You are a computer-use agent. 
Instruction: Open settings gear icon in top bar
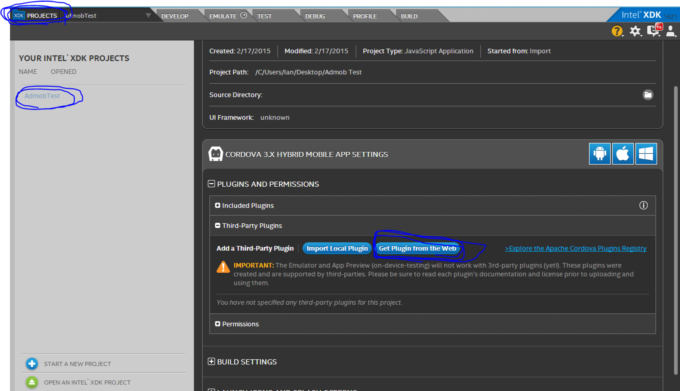[635, 31]
